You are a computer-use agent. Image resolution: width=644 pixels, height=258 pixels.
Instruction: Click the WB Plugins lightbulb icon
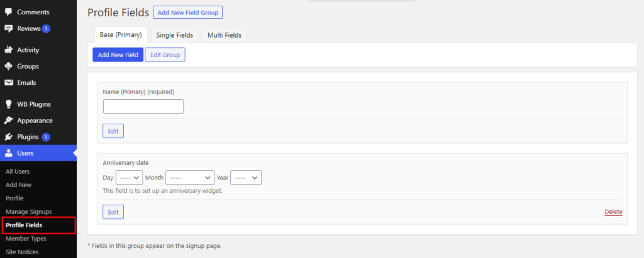tap(8, 104)
